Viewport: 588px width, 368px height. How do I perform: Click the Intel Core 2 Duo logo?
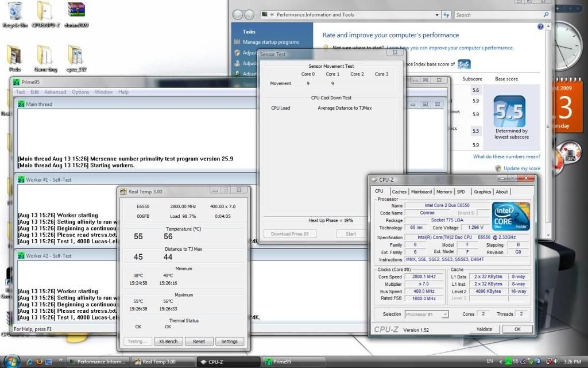510,216
